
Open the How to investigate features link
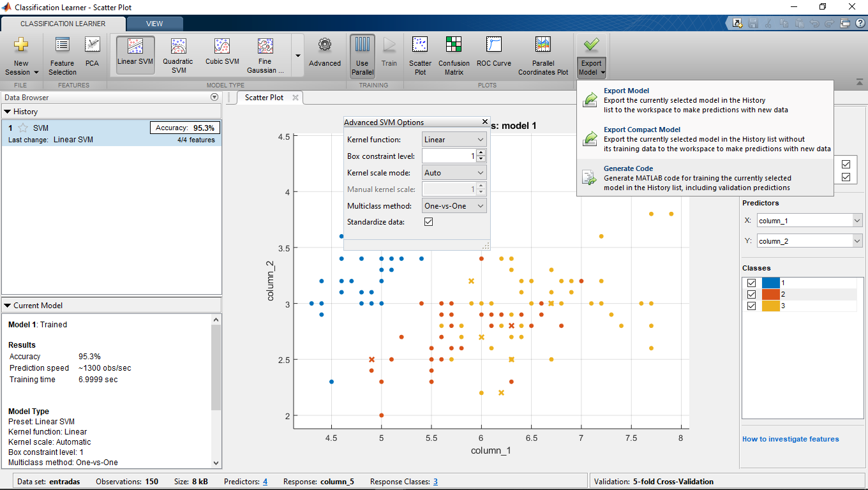pos(790,439)
